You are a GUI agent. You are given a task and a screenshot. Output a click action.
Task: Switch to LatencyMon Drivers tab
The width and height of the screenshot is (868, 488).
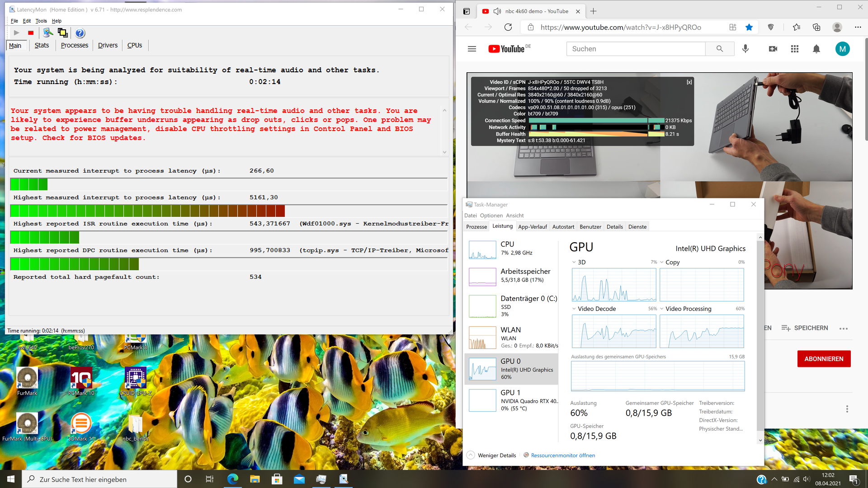coord(108,46)
